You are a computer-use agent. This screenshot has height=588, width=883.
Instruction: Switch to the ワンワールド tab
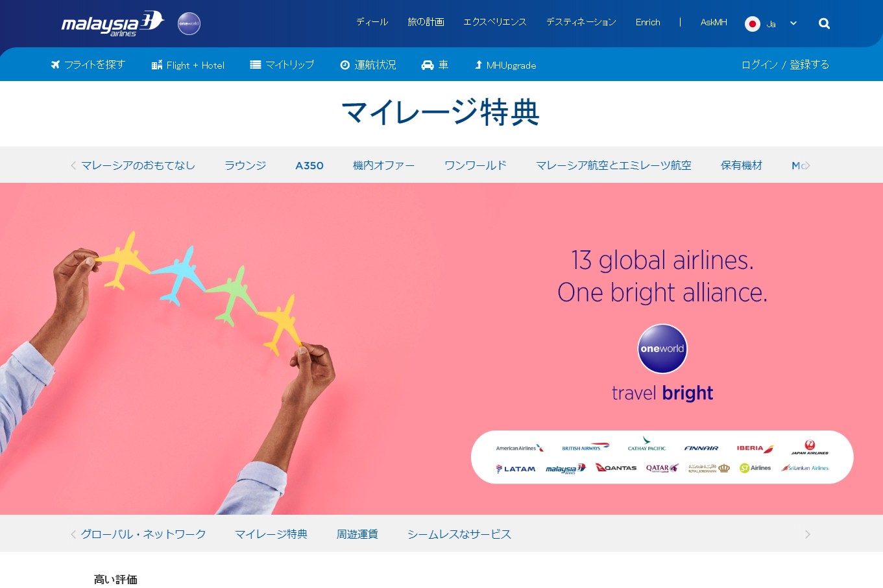475,165
